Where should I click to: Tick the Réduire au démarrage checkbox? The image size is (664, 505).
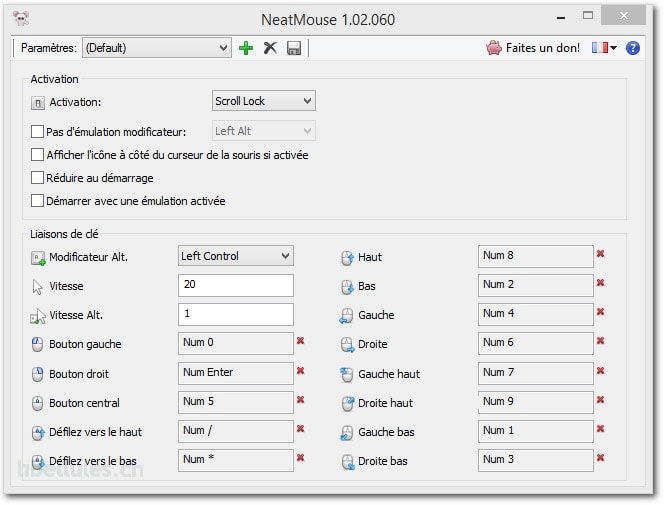37,177
